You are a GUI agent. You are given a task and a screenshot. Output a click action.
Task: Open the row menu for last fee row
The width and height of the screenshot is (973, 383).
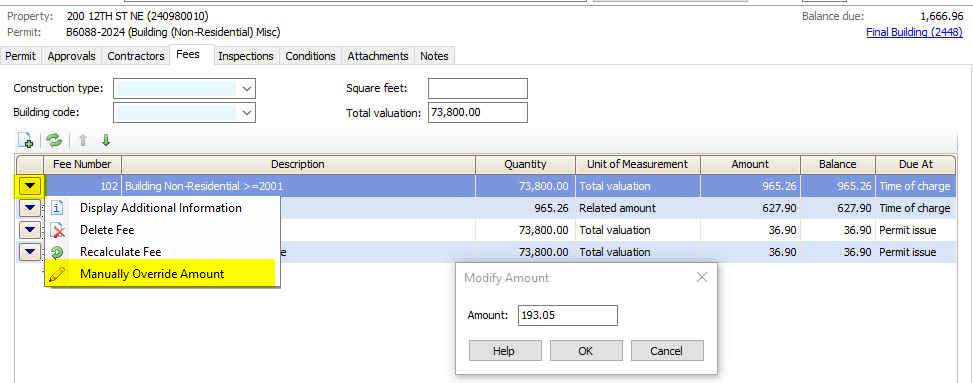(30, 252)
